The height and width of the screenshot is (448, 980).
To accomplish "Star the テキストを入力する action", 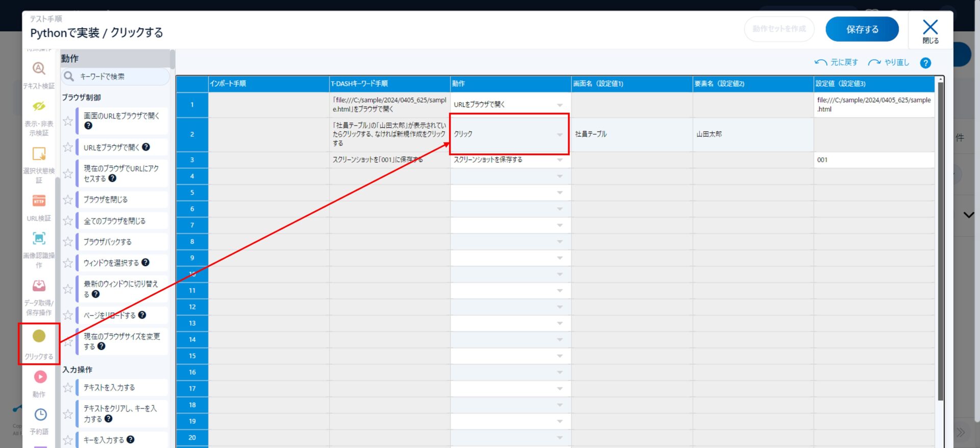I will (x=68, y=388).
